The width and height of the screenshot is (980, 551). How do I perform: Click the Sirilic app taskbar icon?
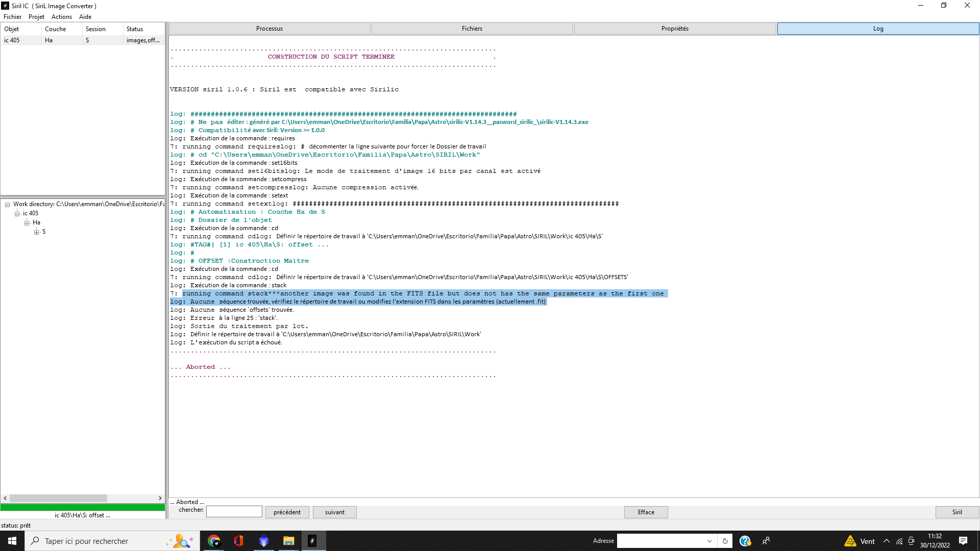point(312,541)
